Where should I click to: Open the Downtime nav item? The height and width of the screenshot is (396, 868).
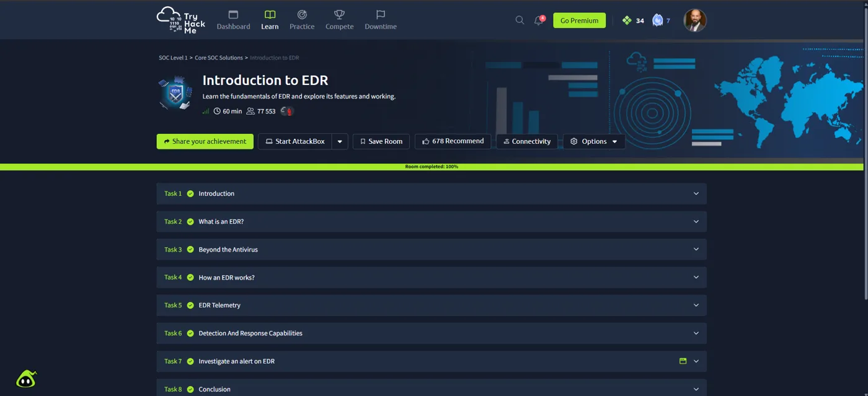tap(381, 20)
